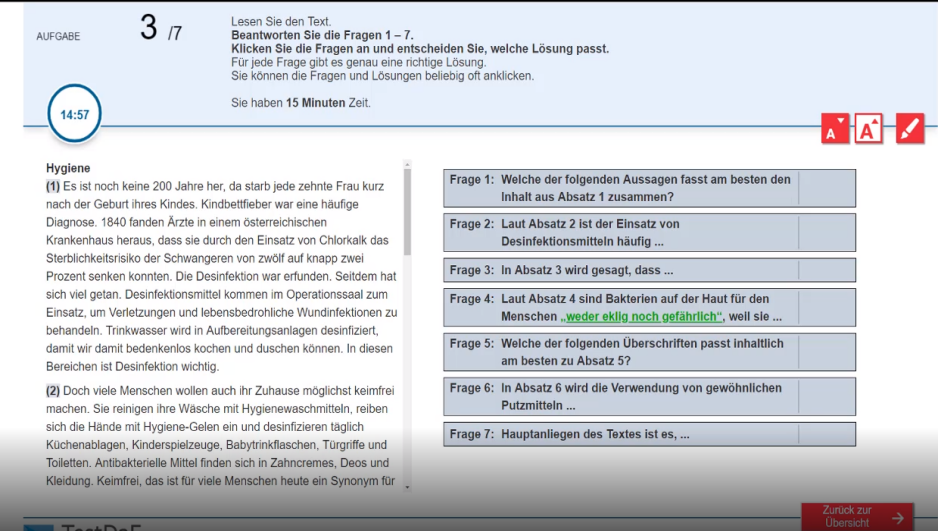Click the answer box of Frage 2
The width and height of the screenshot is (938, 531).
click(827, 233)
